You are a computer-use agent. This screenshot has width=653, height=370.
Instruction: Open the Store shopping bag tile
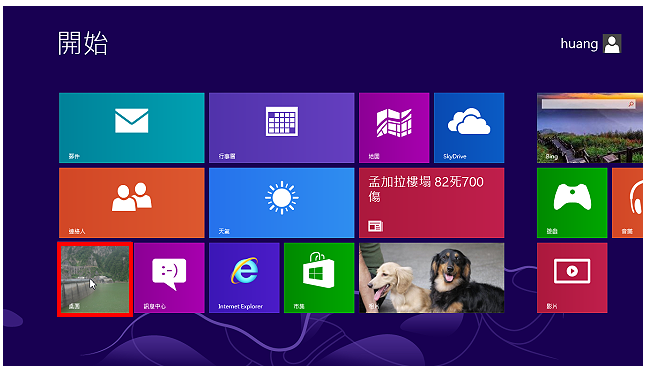point(319,278)
